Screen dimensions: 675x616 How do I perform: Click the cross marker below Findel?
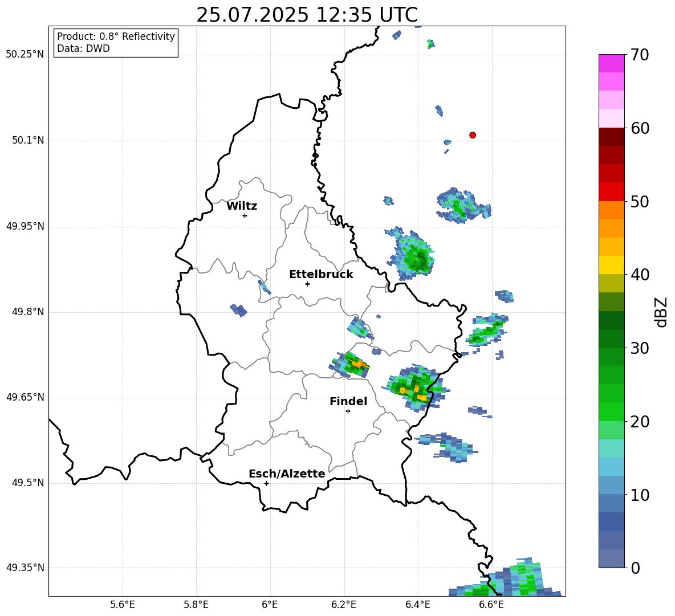pos(348,411)
